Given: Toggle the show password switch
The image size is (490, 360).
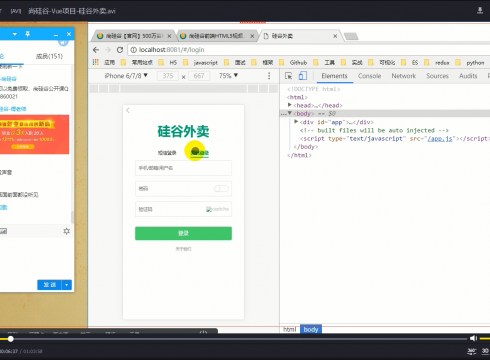Looking at the screenshot, I should 221,189.
